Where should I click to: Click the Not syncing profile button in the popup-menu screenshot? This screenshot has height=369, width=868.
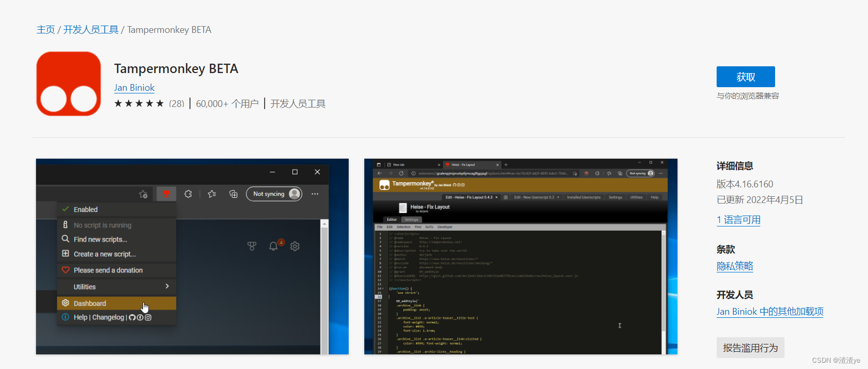[x=274, y=194]
